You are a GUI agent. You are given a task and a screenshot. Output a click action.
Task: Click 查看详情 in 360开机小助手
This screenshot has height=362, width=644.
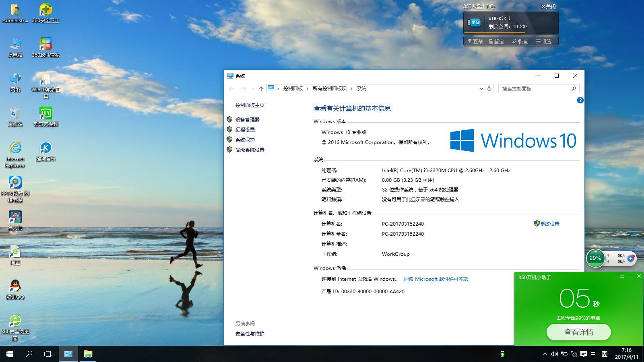(579, 332)
